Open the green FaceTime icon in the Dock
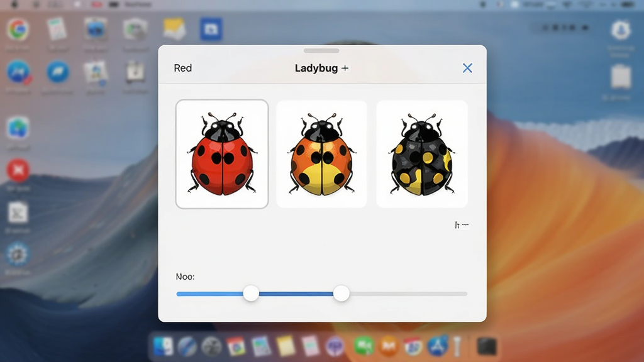Screen dimensions: 644x362 [x=364, y=346]
